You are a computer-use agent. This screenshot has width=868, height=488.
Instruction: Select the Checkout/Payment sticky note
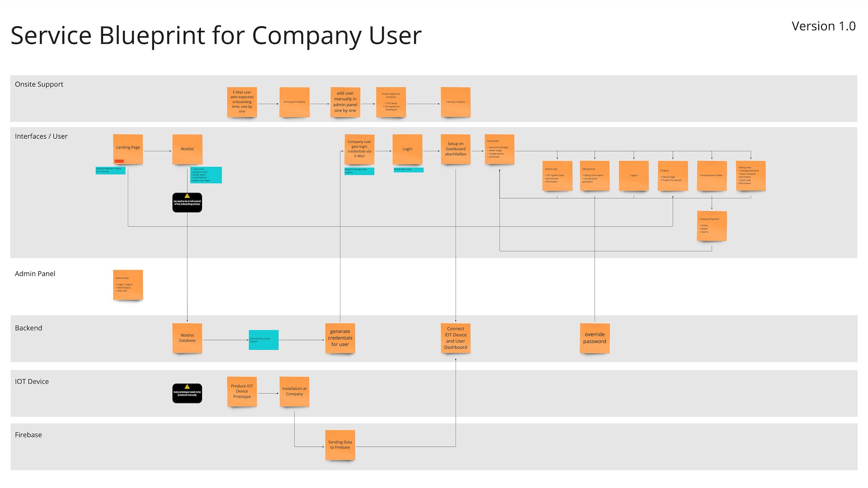[x=712, y=226]
